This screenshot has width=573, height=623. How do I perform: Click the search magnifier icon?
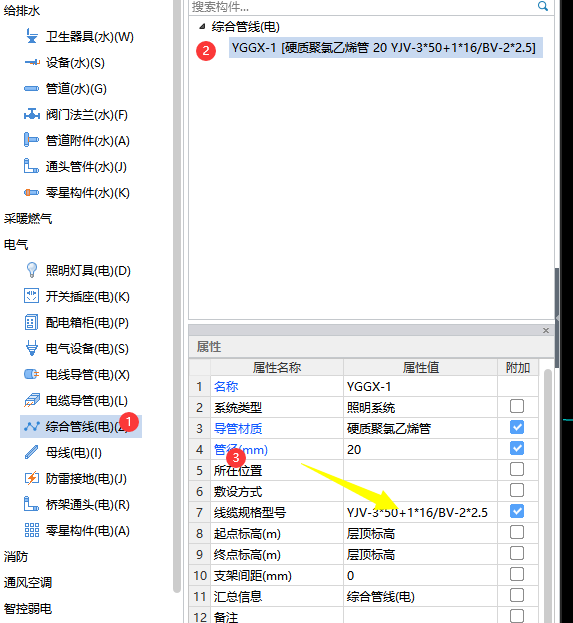pos(543,6)
